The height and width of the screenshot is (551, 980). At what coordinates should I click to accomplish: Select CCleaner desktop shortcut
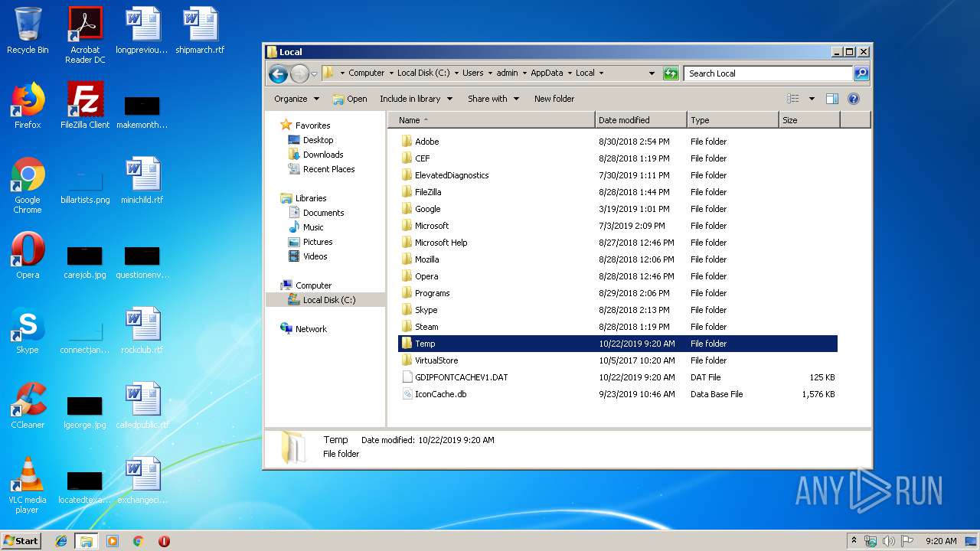click(x=28, y=406)
